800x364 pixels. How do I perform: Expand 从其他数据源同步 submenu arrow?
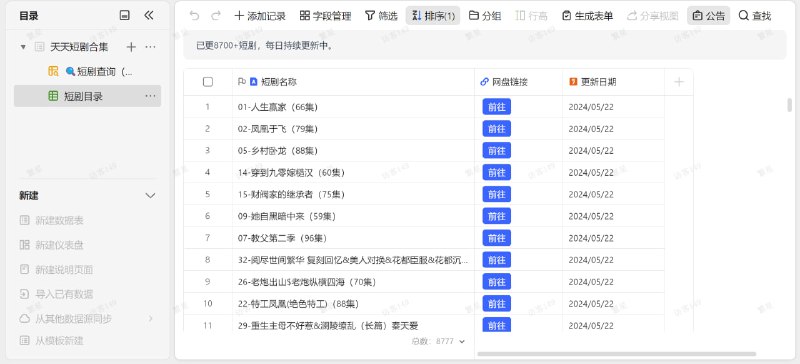(x=151, y=319)
